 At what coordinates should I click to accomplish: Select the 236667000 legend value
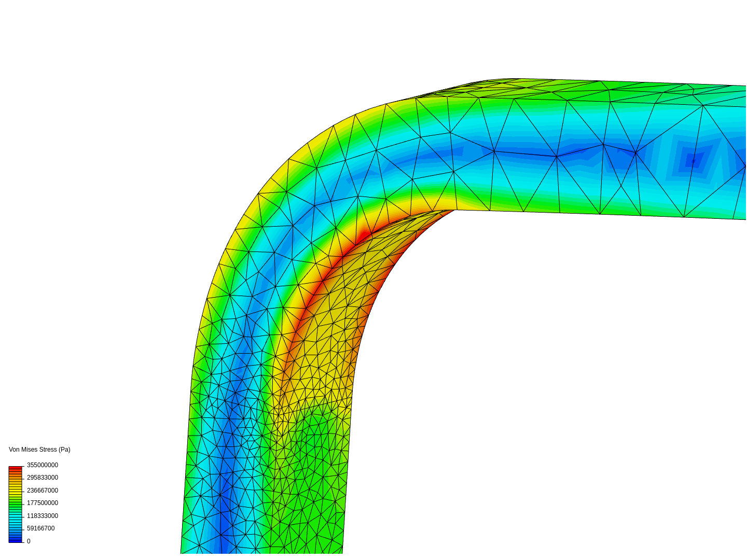(x=43, y=491)
